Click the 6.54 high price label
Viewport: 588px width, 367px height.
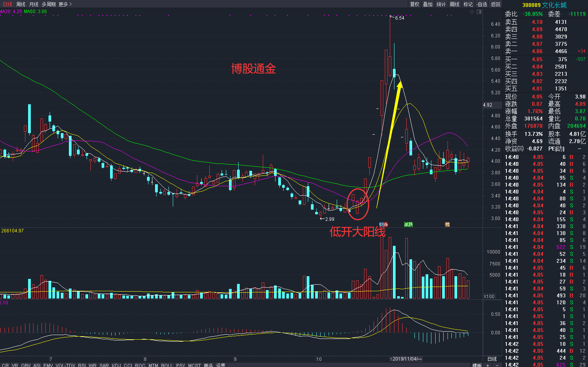pyautogui.click(x=399, y=18)
